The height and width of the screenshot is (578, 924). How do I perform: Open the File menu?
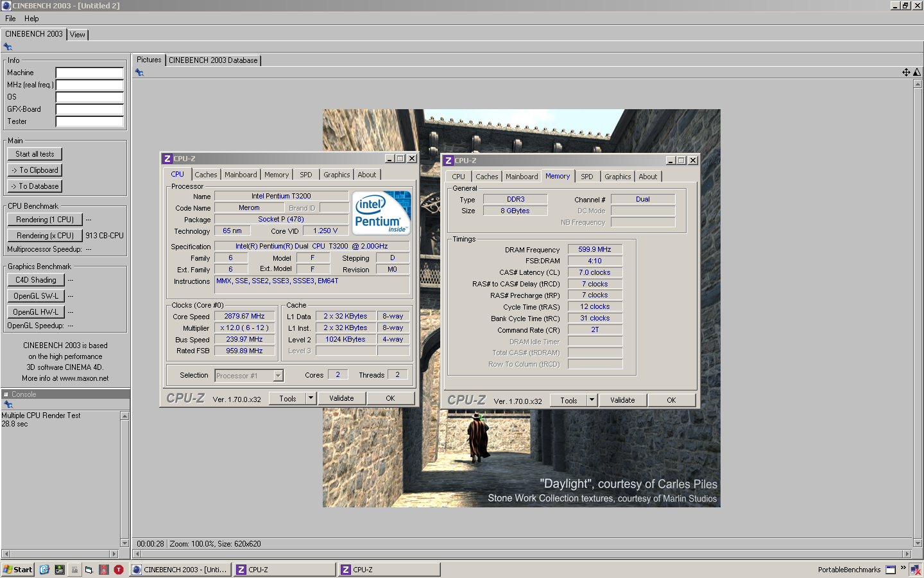[10, 19]
